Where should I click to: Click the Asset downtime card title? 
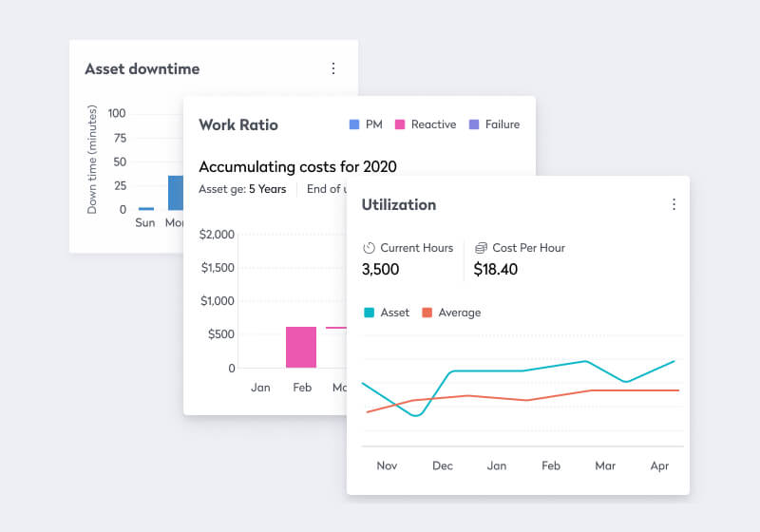(142, 68)
